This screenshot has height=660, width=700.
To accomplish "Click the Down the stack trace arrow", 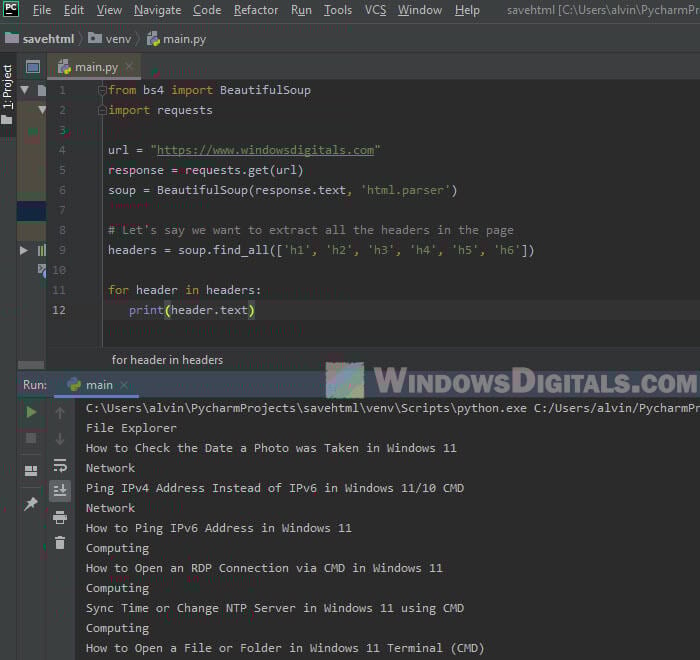I will coord(60,439).
